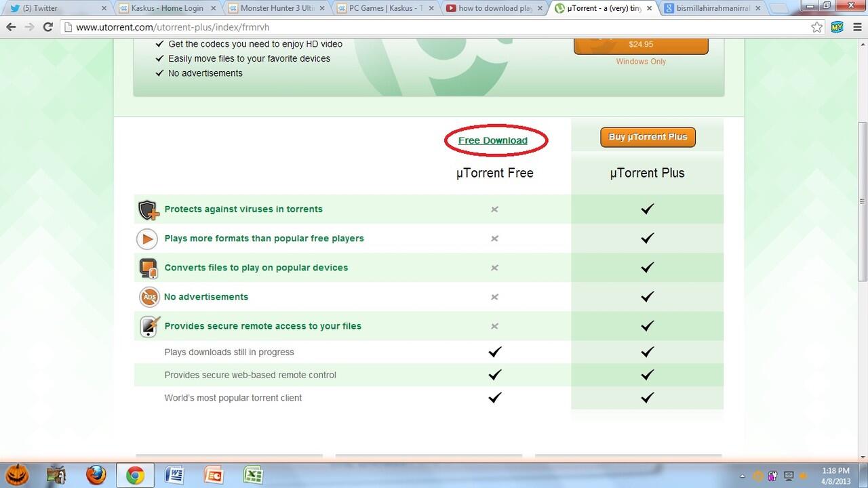Open a new browser tab
Viewport: 868px width, 488px height.
(780, 9)
